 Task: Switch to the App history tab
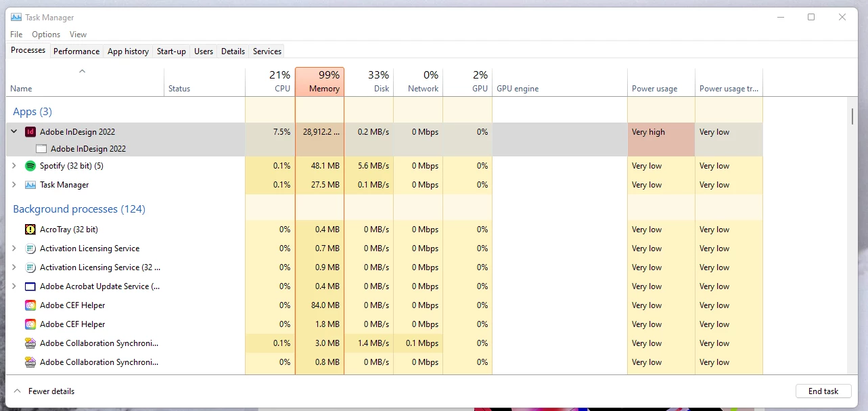[128, 51]
